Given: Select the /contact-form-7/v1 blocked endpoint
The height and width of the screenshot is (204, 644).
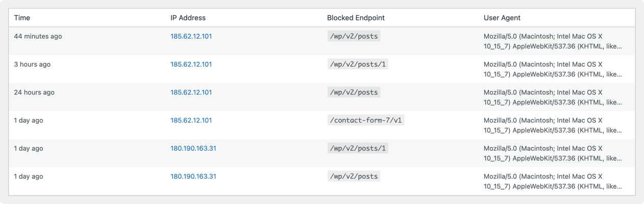Looking at the screenshot, I should [365, 121].
